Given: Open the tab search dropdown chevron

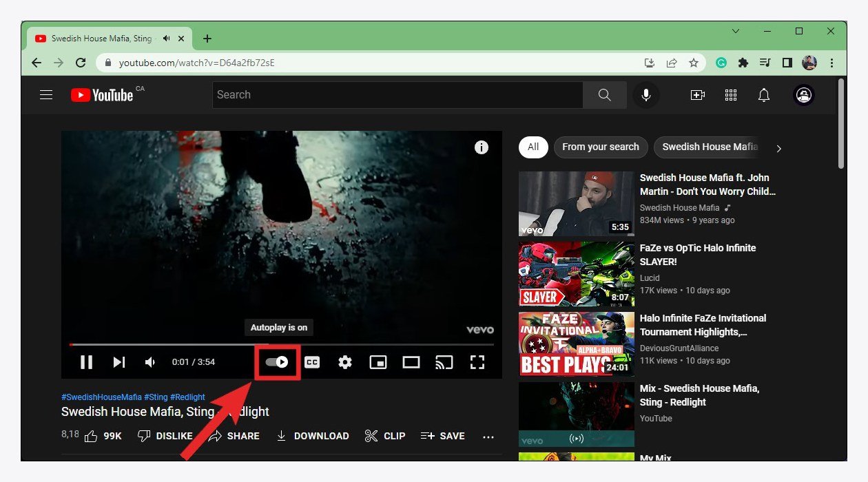Looking at the screenshot, I should pos(736,31).
